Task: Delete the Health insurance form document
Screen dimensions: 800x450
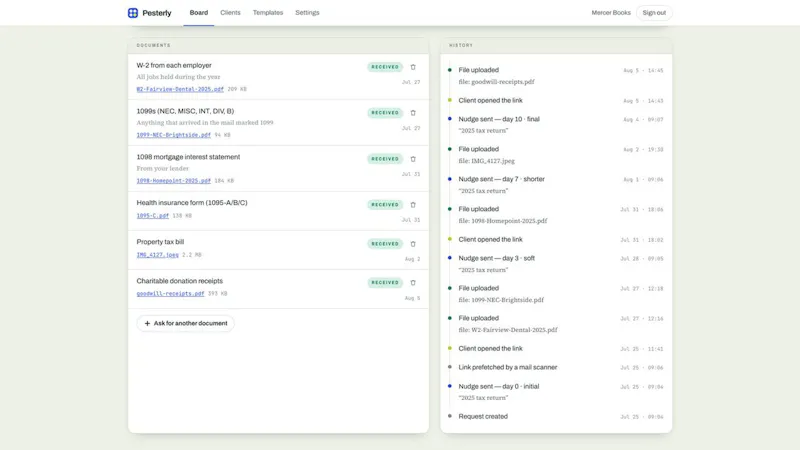Action: click(x=413, y=205)
